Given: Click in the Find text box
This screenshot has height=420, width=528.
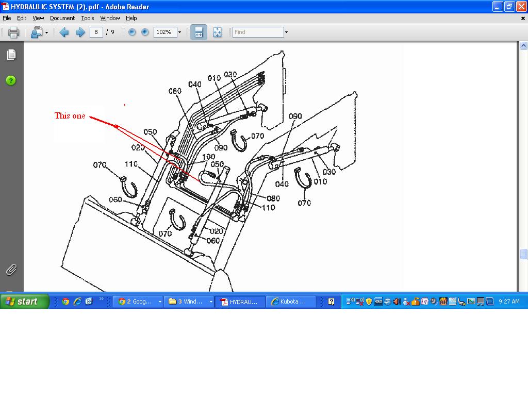Looking at the screenshot, I should (x=258, y=32).
